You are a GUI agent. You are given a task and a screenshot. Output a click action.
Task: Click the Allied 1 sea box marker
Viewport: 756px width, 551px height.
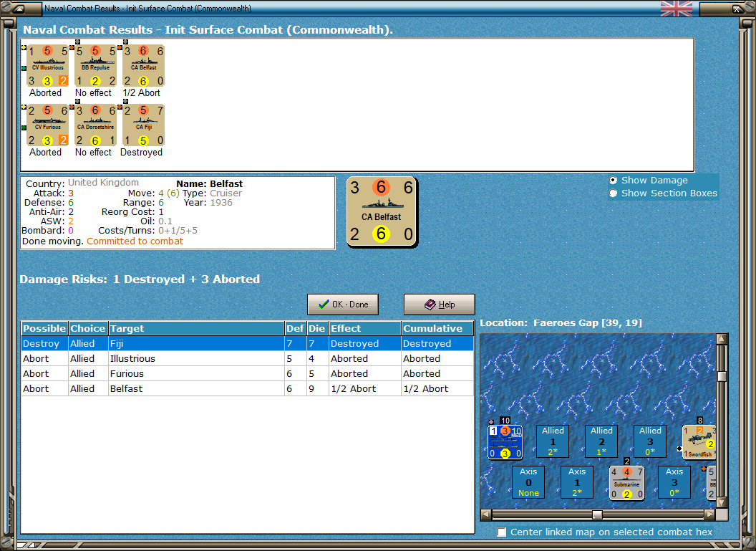(553, 441)
